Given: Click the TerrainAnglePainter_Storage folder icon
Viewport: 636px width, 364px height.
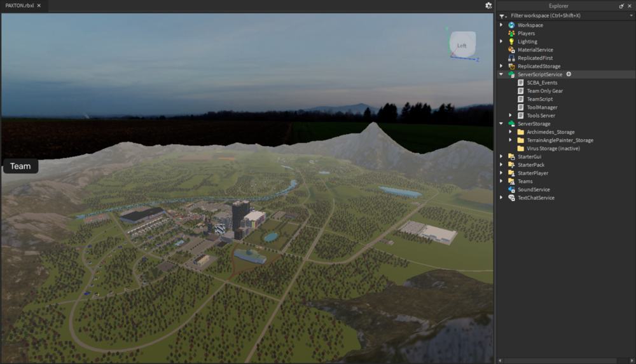Looking at the screenshot, I should tap(521, 140).
